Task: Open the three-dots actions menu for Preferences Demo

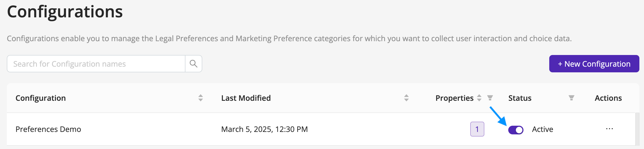Action: coord(610,129)
